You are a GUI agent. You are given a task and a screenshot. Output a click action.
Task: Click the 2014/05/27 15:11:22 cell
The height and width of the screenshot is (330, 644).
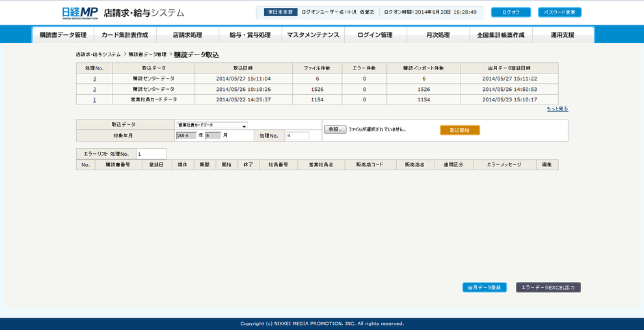(x=510, y=79)
